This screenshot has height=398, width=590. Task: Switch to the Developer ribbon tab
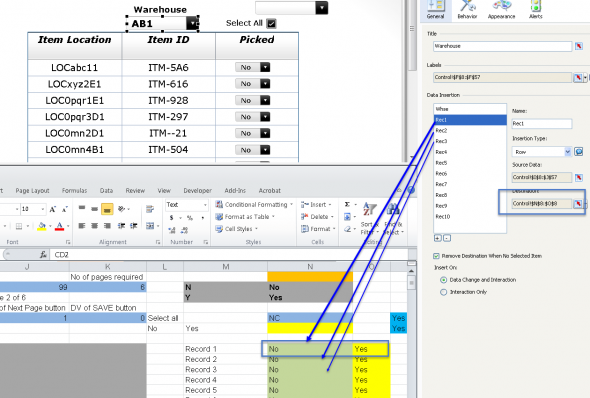[198, 191]
